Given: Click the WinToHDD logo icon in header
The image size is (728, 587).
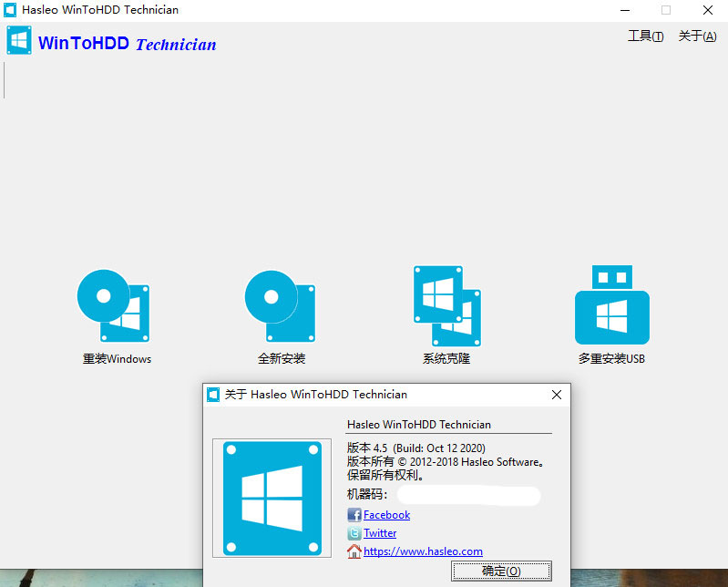Looking at the screenshot, I should coord(19,40).
